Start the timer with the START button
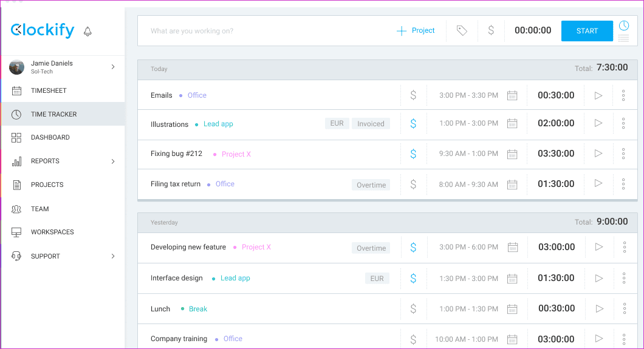 pos(587,31)
